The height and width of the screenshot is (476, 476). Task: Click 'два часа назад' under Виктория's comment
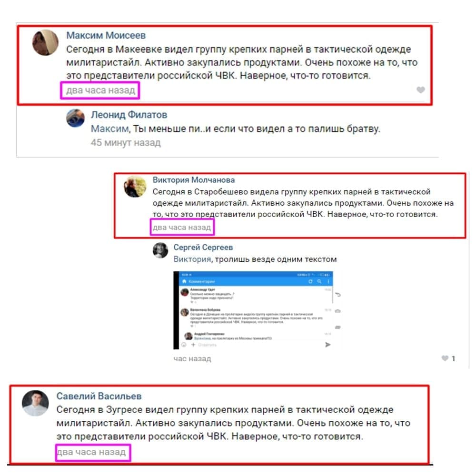coord(181,228)
